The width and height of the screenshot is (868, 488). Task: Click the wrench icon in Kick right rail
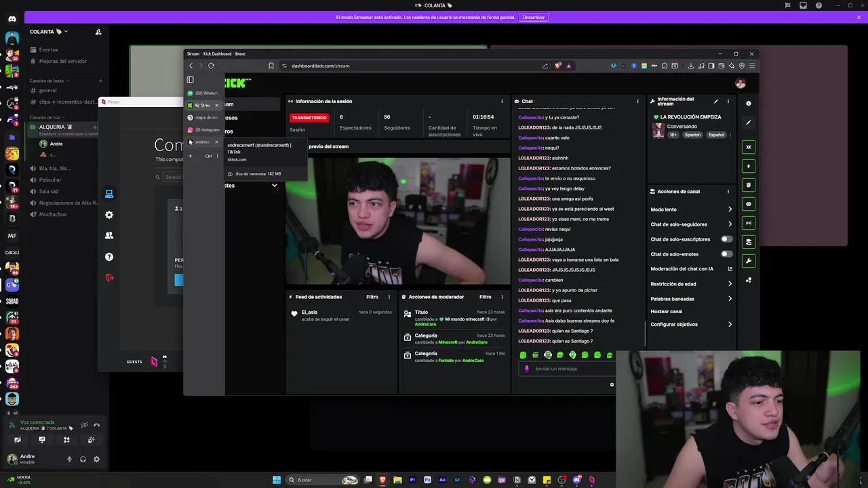[x=749, y=260]
